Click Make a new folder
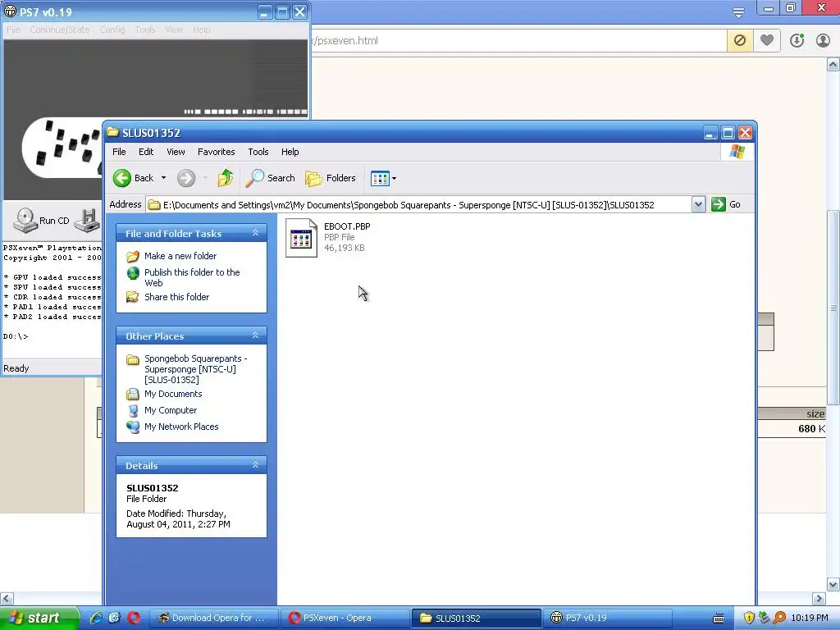This screenshot has width=840, height=630. coord(180,256)
